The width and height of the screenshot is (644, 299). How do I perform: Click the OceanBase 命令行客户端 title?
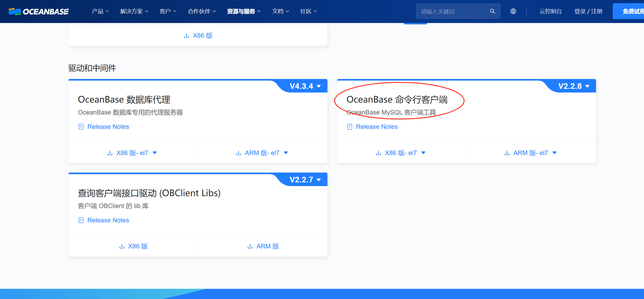pyautogui.click(x=397, y=100)
